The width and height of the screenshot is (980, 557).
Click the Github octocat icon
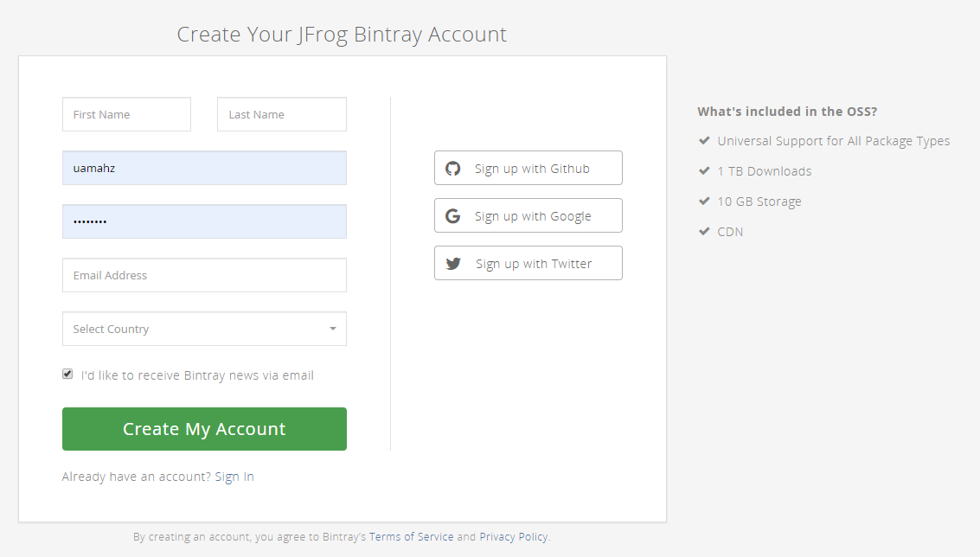(453, 169)
